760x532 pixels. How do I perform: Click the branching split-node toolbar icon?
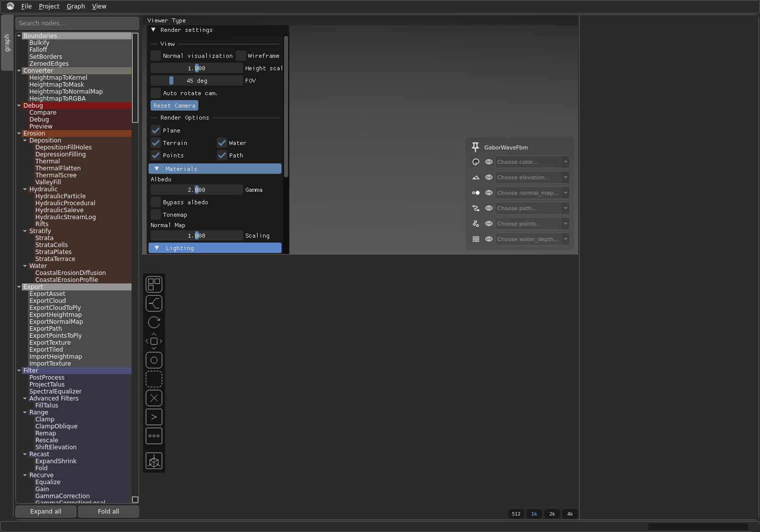click(154, 303)
